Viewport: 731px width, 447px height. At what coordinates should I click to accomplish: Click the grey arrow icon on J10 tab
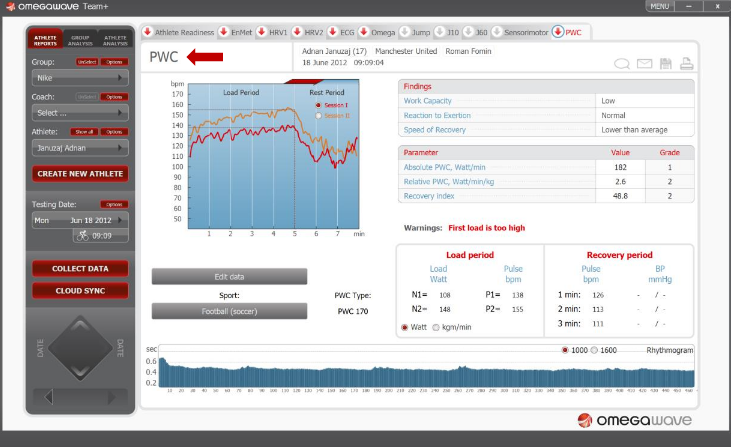click(x=440, y=32)
